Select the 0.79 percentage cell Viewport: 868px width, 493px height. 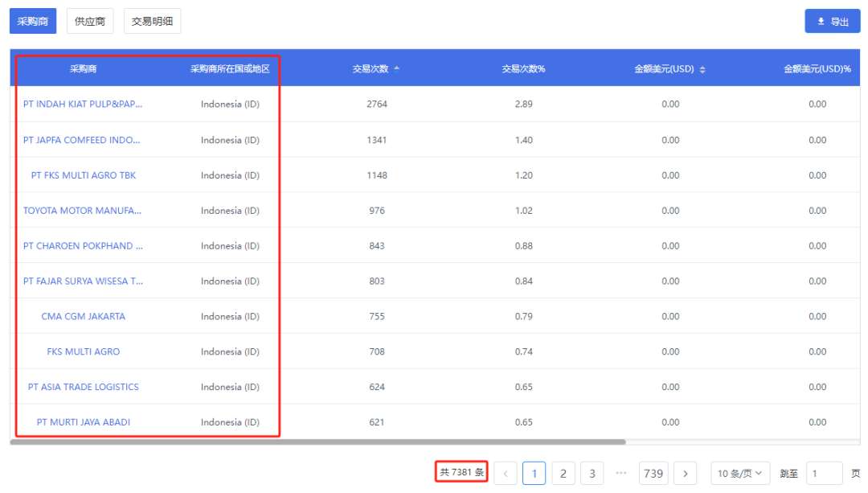[524, 316]
